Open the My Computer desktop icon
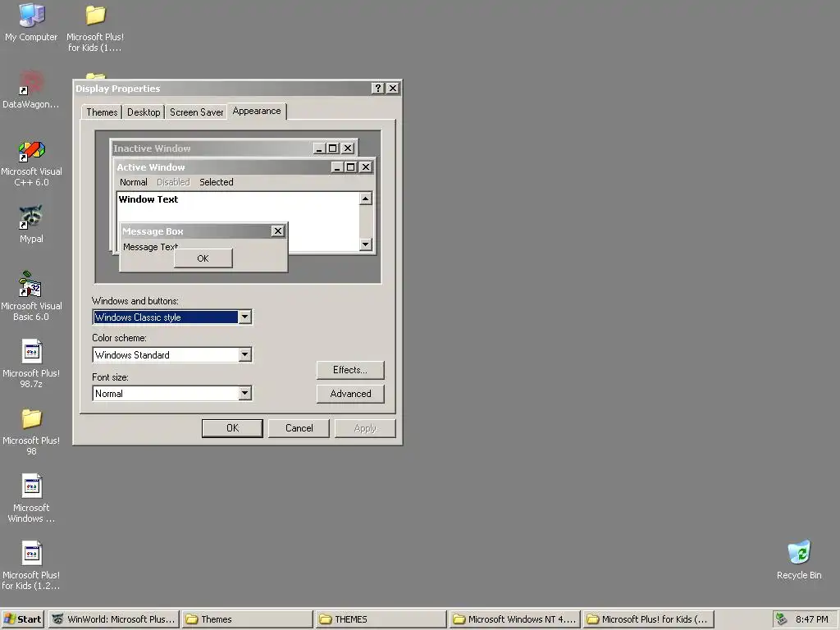840x630 pixels. click(31, 23)
